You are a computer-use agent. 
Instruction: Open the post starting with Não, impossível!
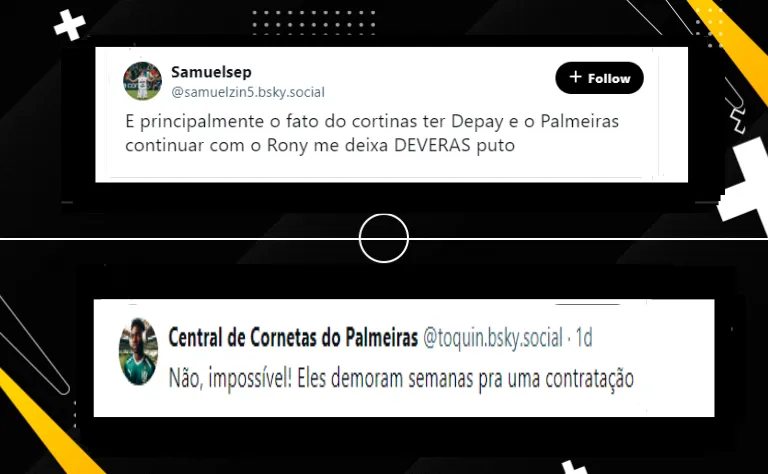(x=401, y=379)
